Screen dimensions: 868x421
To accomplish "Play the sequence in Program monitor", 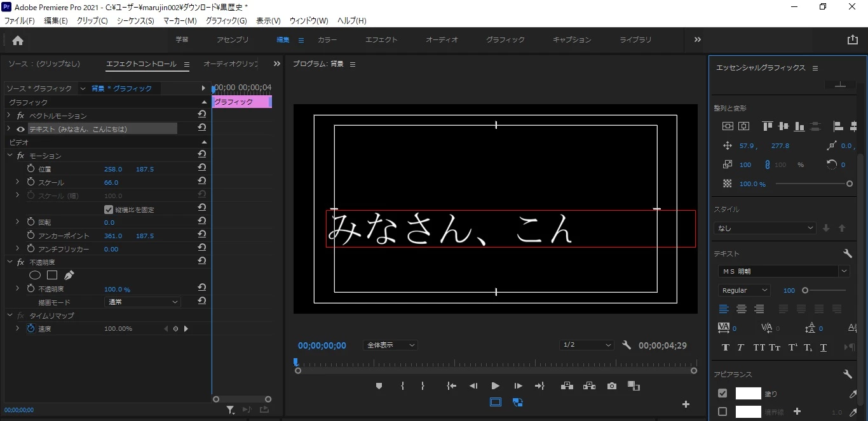I will (495, 385).
